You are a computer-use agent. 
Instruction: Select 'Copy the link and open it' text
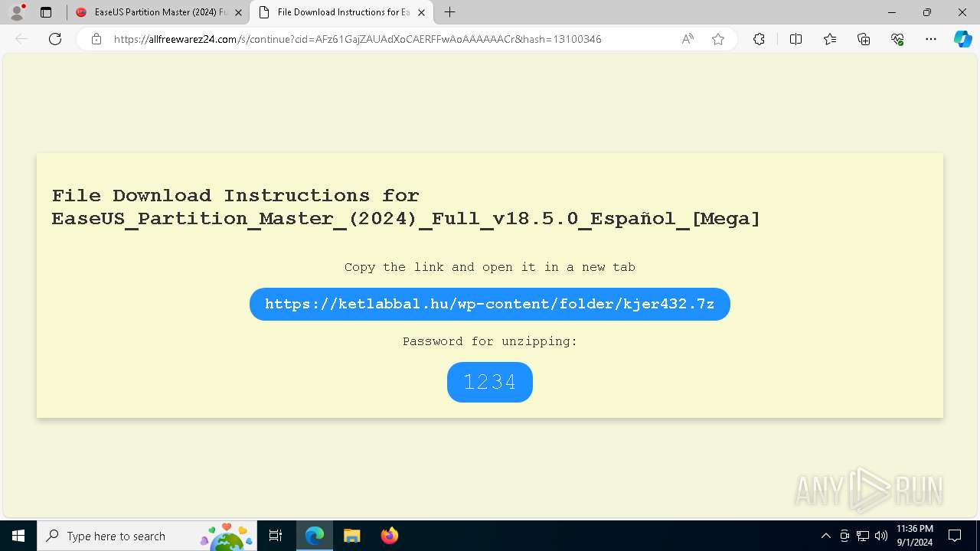[x=490, y=267]
